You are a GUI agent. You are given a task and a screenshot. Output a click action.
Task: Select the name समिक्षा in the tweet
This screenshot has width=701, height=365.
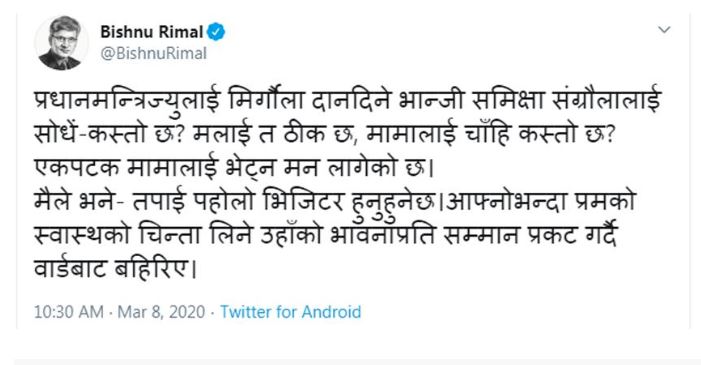507,100
